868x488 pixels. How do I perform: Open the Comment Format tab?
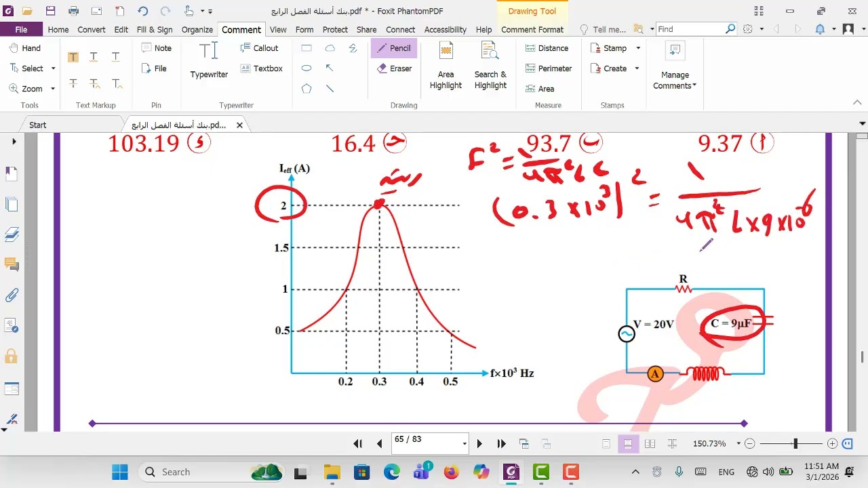532,29
